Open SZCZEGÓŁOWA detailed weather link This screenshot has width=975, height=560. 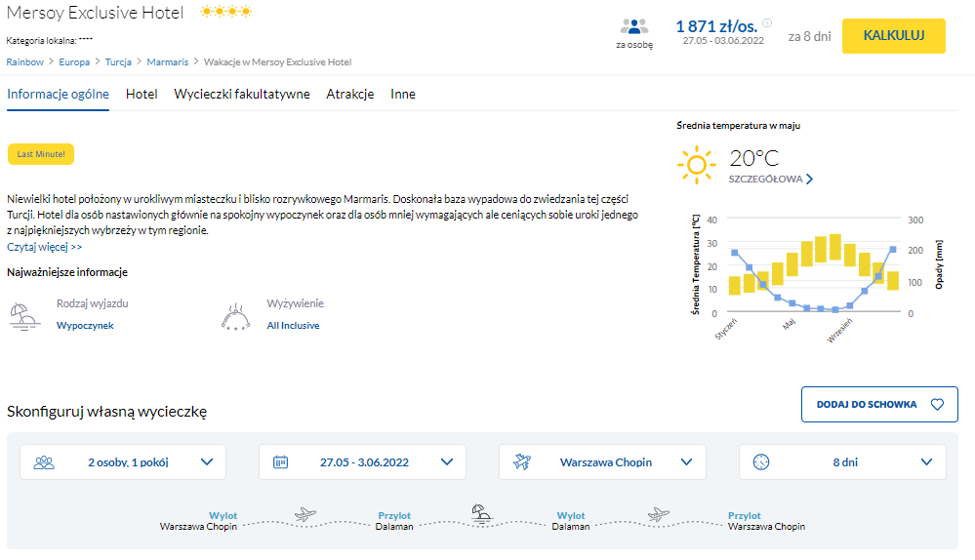coord(771,180)
